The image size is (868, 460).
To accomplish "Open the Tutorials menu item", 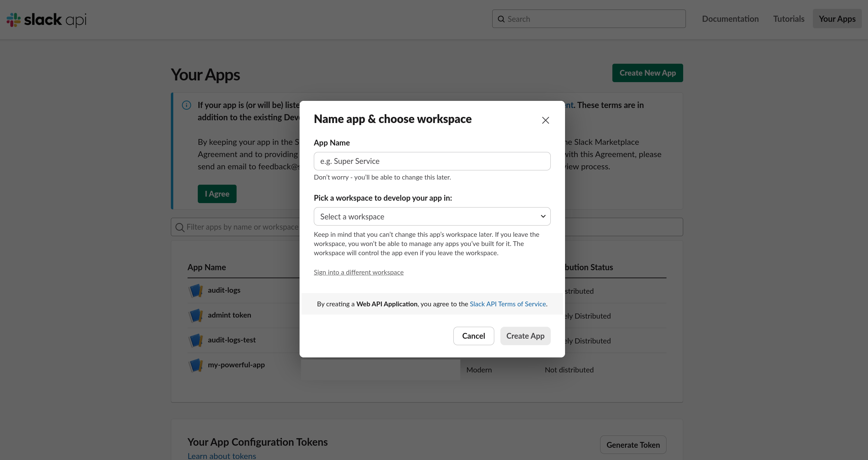I will [x=789, y=19].
